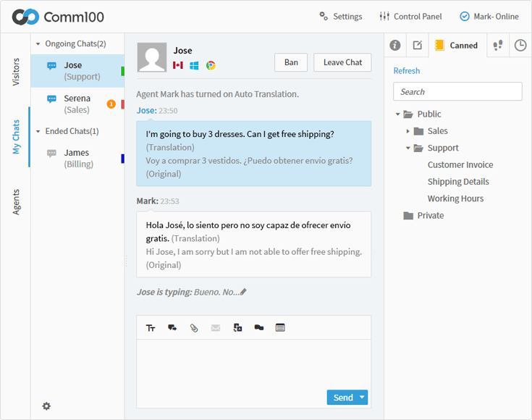The image size is (532, 420).
Task: Open the footprints navigation tab icon
Action: click(x=498, y=45)
